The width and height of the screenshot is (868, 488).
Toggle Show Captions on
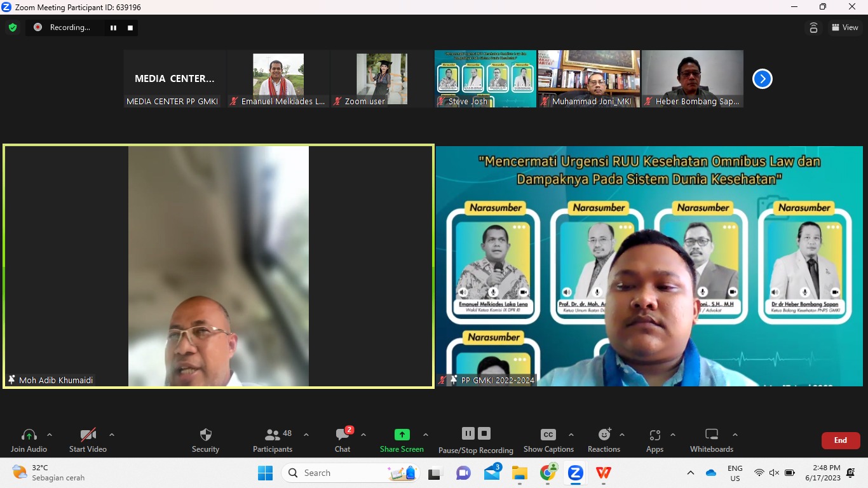(x=548, y=440)
